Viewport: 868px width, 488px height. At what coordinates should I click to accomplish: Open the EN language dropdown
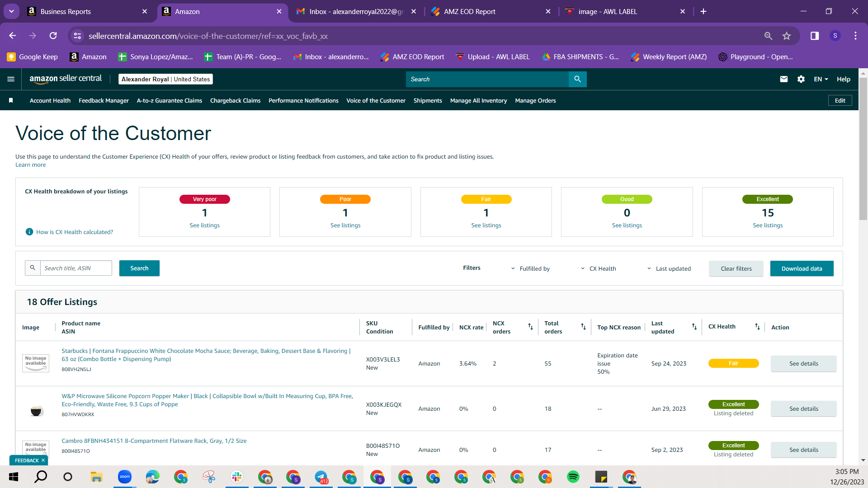tap(821, 79)
